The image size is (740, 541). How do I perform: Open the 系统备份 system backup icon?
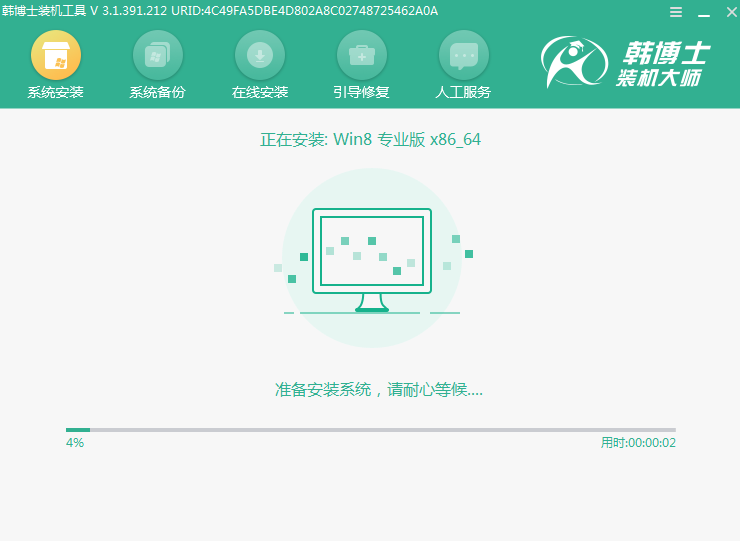(x=158, y=55)
